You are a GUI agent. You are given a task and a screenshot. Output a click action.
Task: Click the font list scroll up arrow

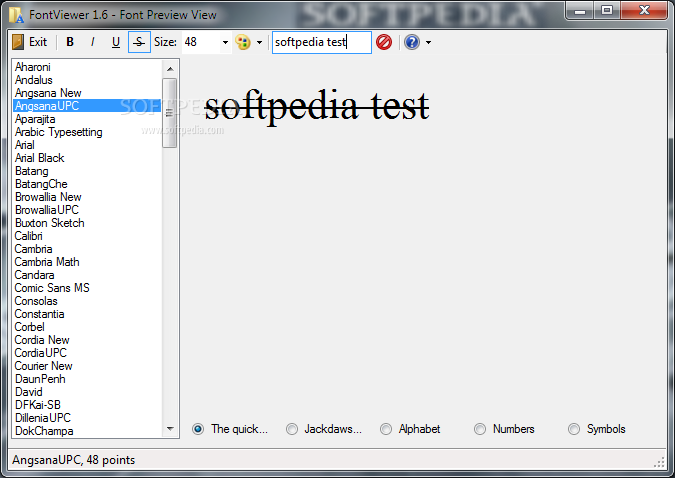coord(170,69)
